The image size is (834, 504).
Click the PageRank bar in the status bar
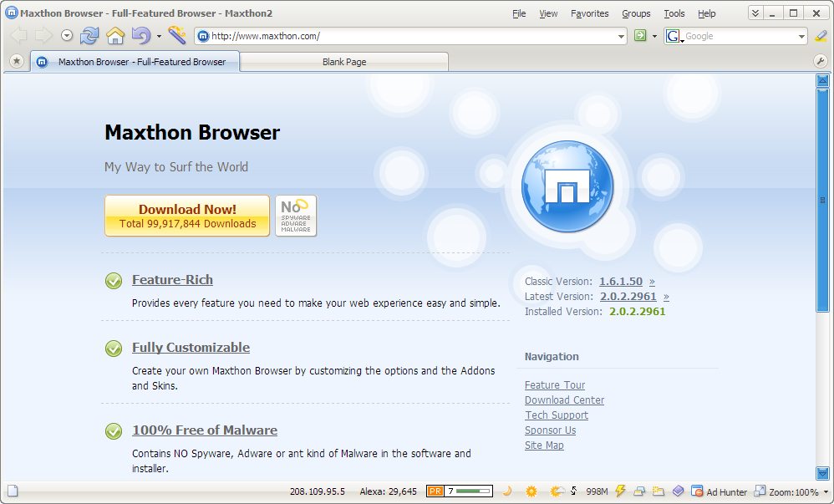458,491
